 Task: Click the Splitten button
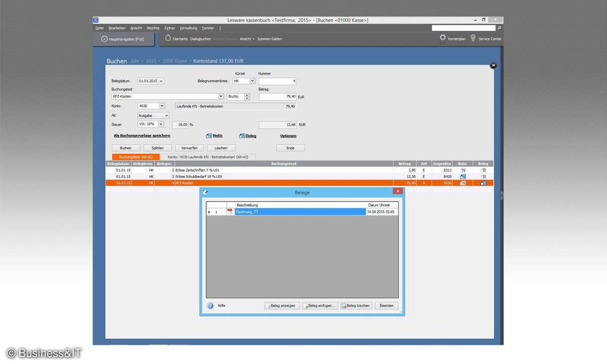pos(157,148)
